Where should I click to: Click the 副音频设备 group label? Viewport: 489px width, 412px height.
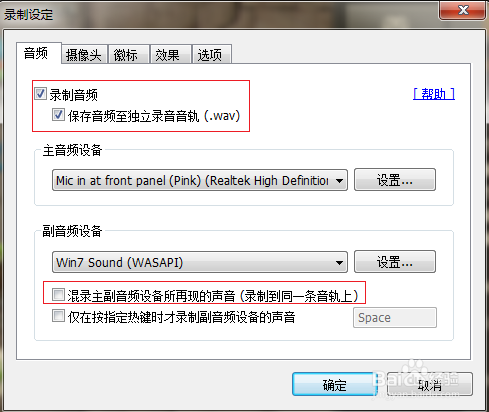[x=72, y=231]
